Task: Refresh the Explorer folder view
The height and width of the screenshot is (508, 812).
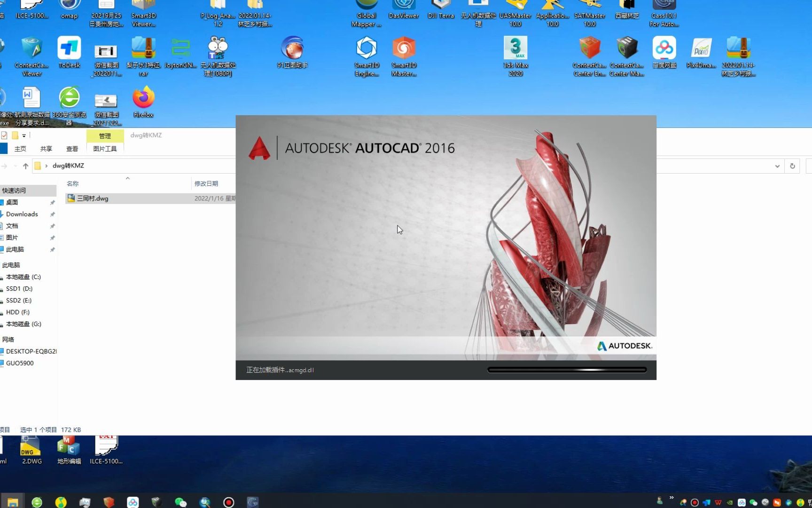Action: click(792, 166)
